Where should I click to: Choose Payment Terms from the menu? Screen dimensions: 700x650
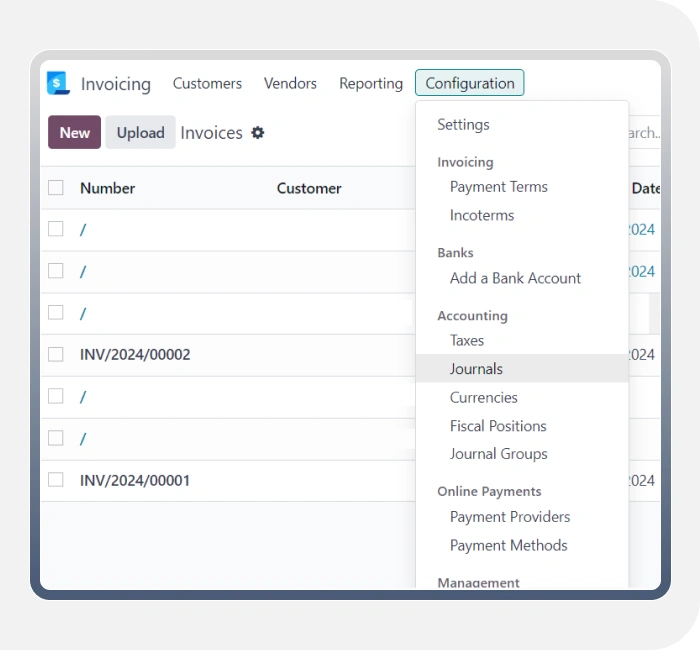(499, 187)
